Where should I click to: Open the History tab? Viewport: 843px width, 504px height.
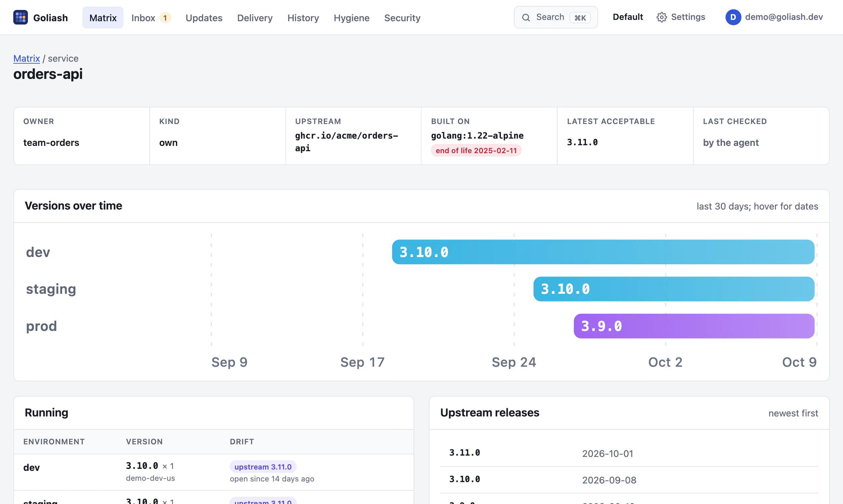303,18
